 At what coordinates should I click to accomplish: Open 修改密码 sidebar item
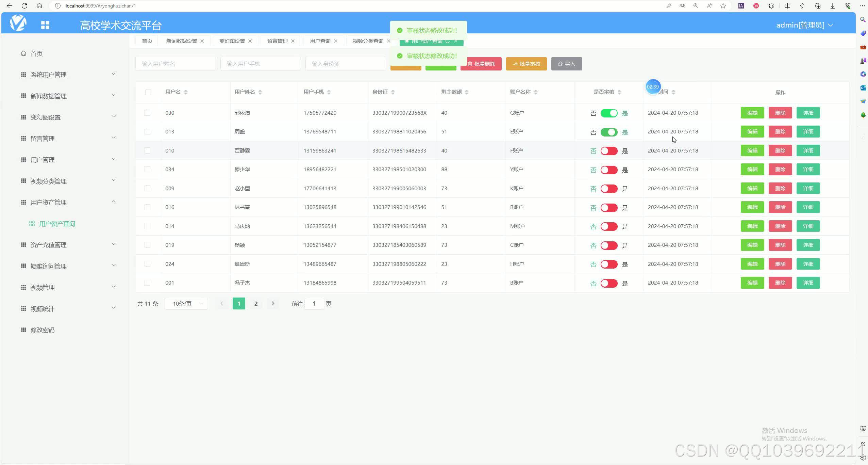pyautogui.click(x=43, y=330)
